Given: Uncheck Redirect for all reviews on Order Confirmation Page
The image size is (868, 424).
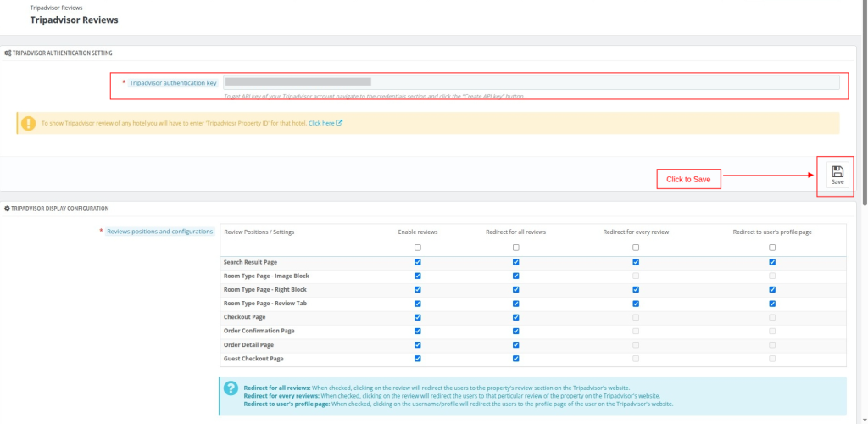Looking at the screenshot, I should coord(516,331).
